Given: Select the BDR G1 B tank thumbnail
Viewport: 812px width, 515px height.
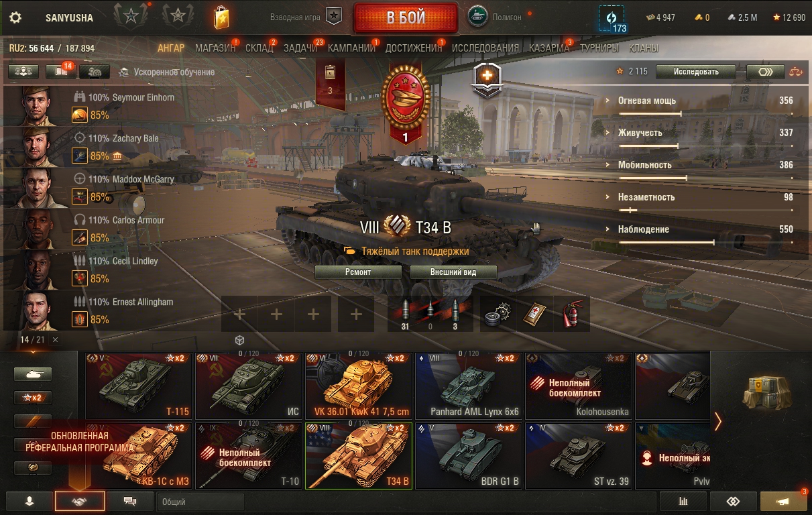Looking at the screenshot, I should 469,455.
